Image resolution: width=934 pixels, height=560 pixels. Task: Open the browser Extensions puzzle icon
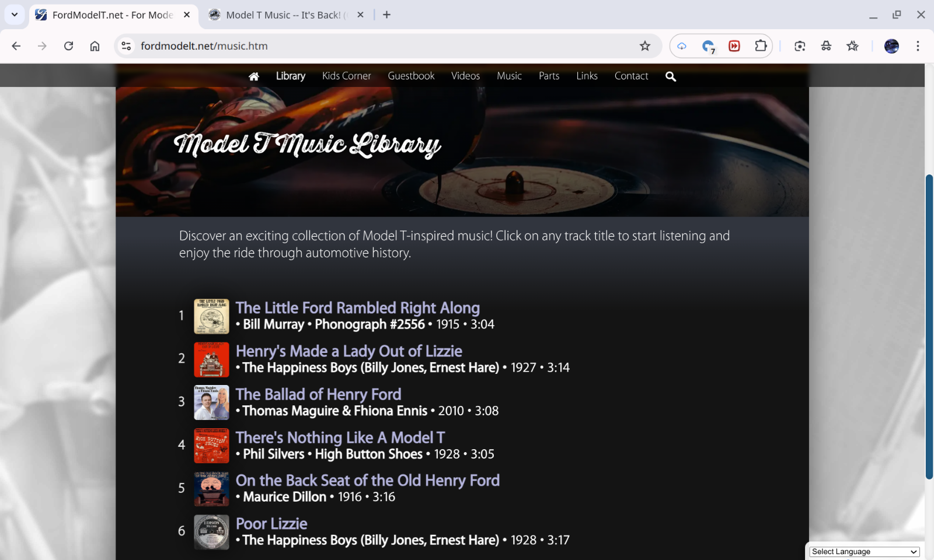point(761,46)
